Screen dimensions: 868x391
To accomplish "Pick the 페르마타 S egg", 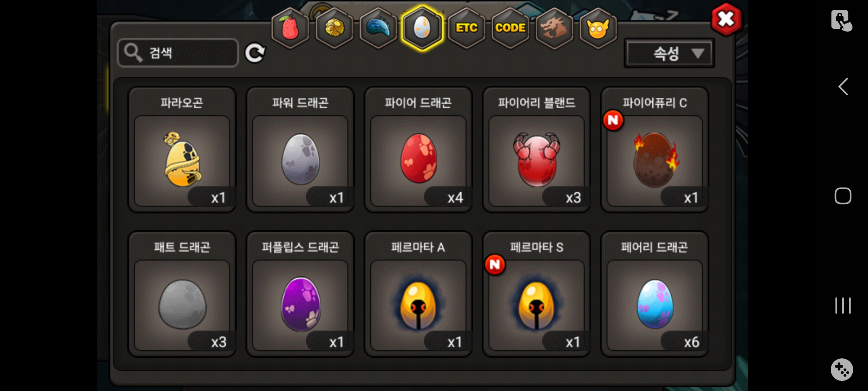I will coord(537,294).
